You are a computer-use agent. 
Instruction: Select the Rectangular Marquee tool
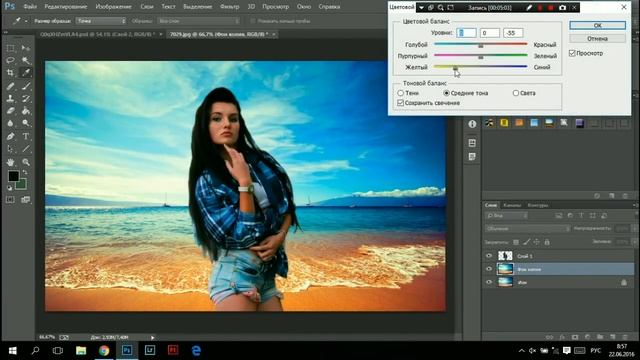(10, 48)
